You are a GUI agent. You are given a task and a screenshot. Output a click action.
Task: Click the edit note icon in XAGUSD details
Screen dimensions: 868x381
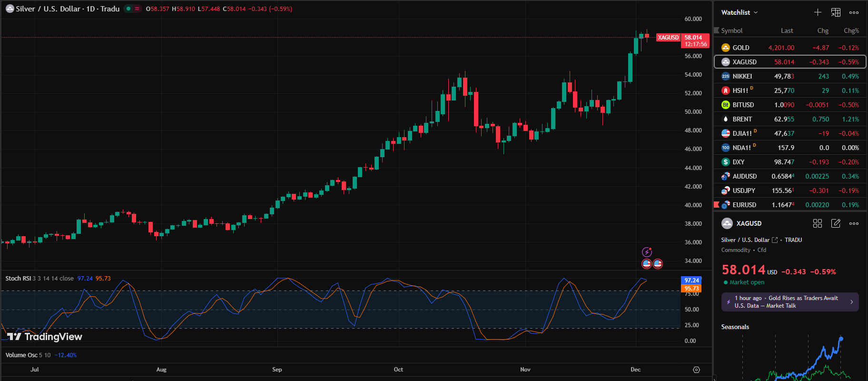pyautogui.click(x=836, y=223)
